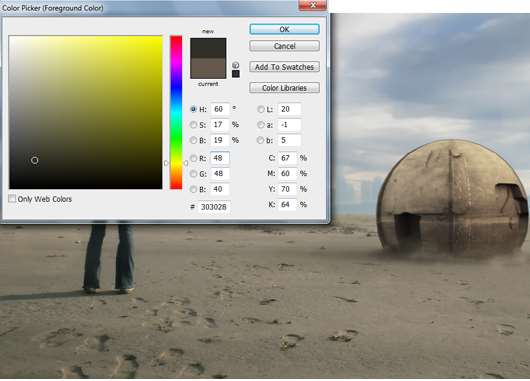Click the left hue slider arrow
Screen dimensions: 530x381
(x=166, y=163)
